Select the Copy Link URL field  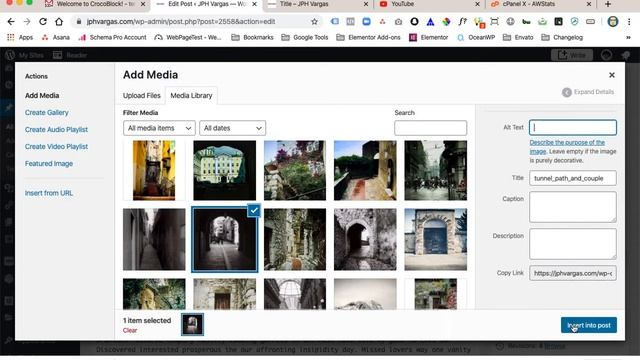click(x=573, y=273)
